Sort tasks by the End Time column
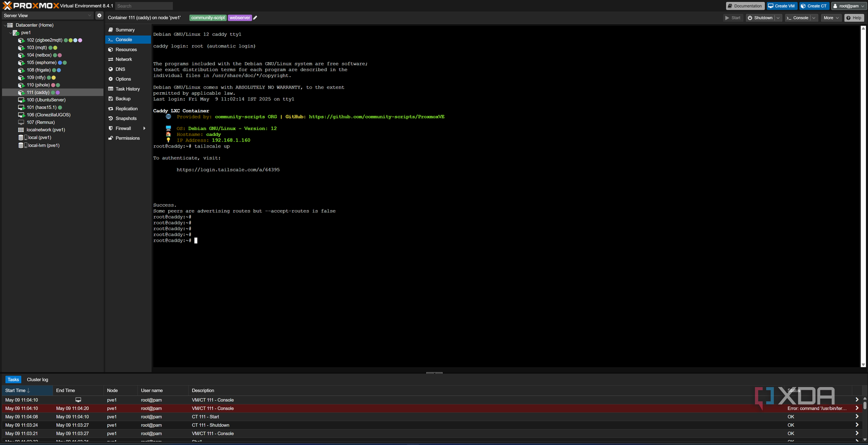The height and width of the screenshot is (445, 868). click(78, 391)
